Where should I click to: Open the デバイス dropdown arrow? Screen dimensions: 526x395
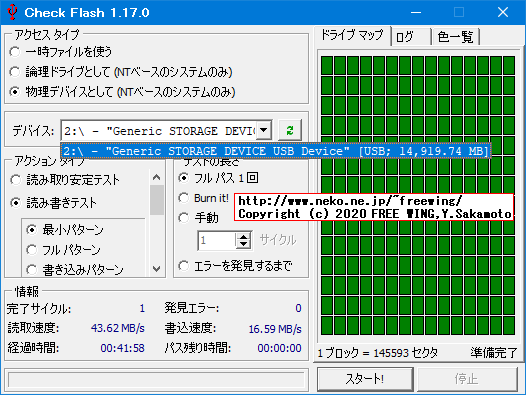coord(264,130)
